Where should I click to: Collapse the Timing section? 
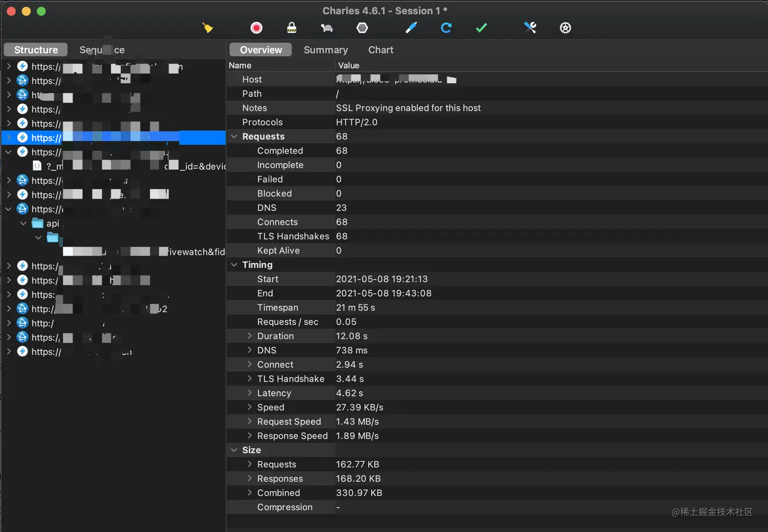234,265
